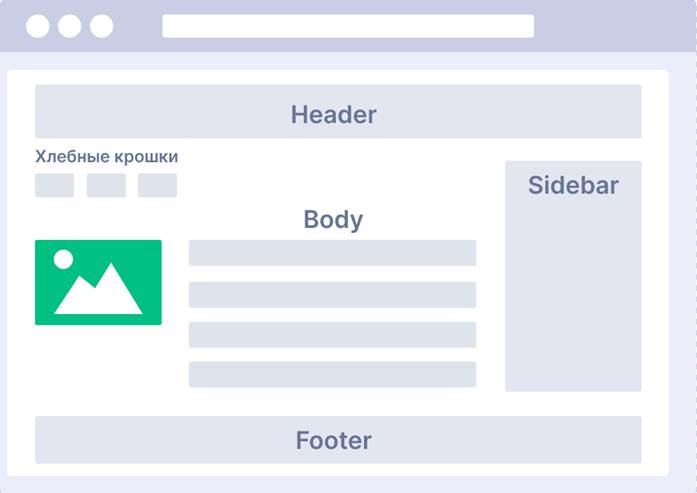697x493 pixels.
Task: Select the third breadcrumb item
Action: click(x=157, y=185)
